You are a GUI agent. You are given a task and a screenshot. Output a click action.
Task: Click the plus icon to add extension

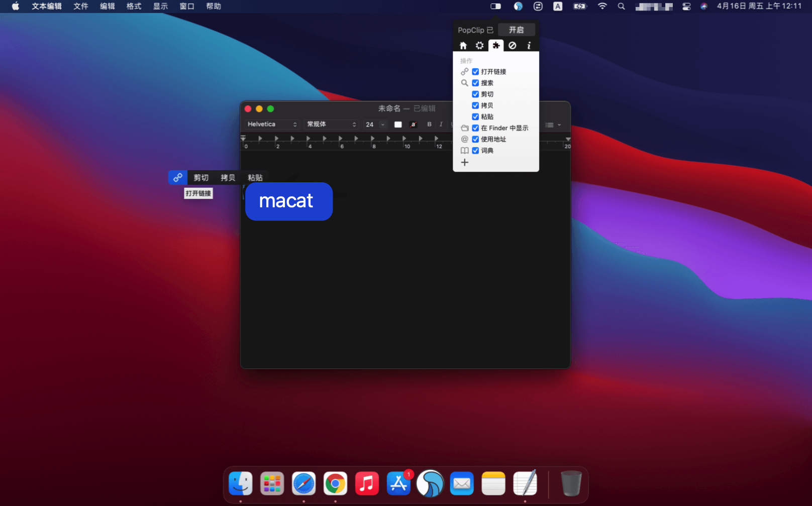[465, 163]
